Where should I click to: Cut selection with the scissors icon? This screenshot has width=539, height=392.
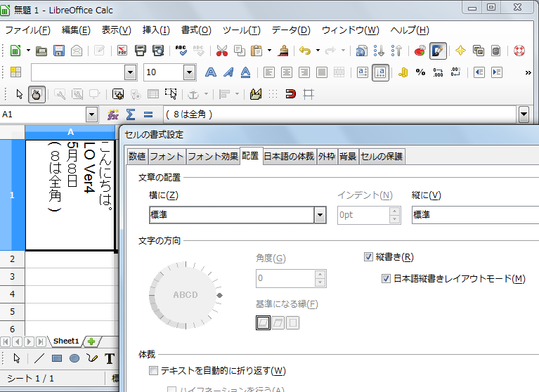tap(222, 51)
